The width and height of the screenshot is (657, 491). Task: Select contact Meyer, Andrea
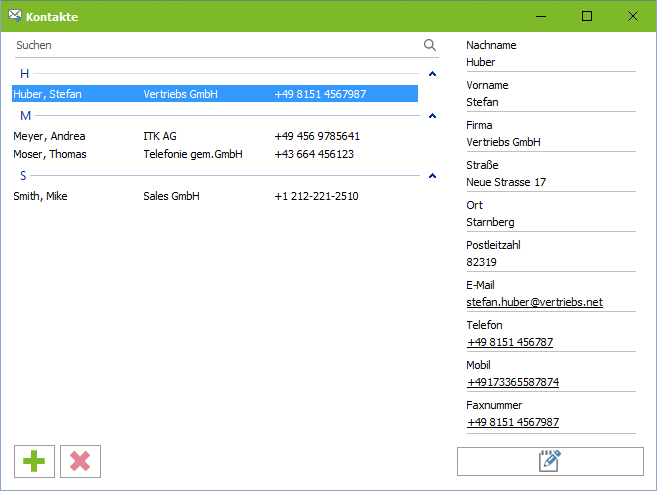49,136
